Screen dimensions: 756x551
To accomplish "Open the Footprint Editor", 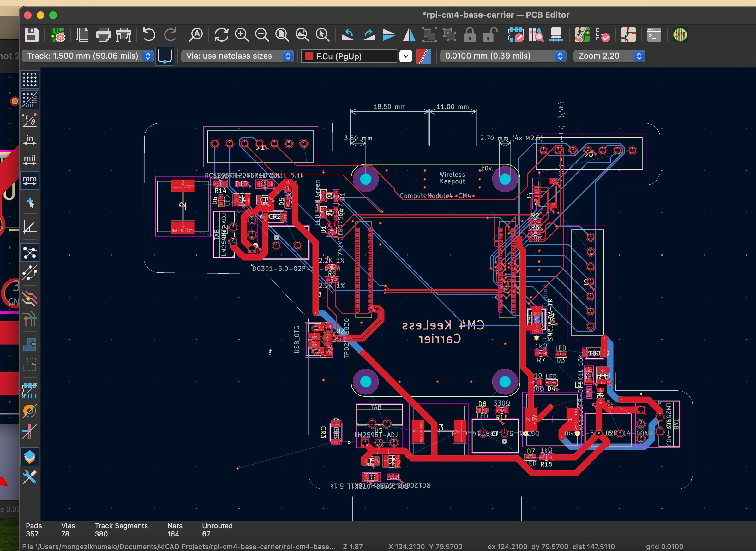I will click(516, 35).
